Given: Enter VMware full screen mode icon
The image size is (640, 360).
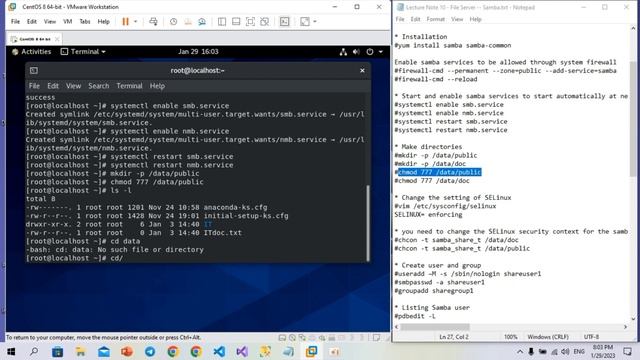Looking at the screenshot, I should point(250,22).
